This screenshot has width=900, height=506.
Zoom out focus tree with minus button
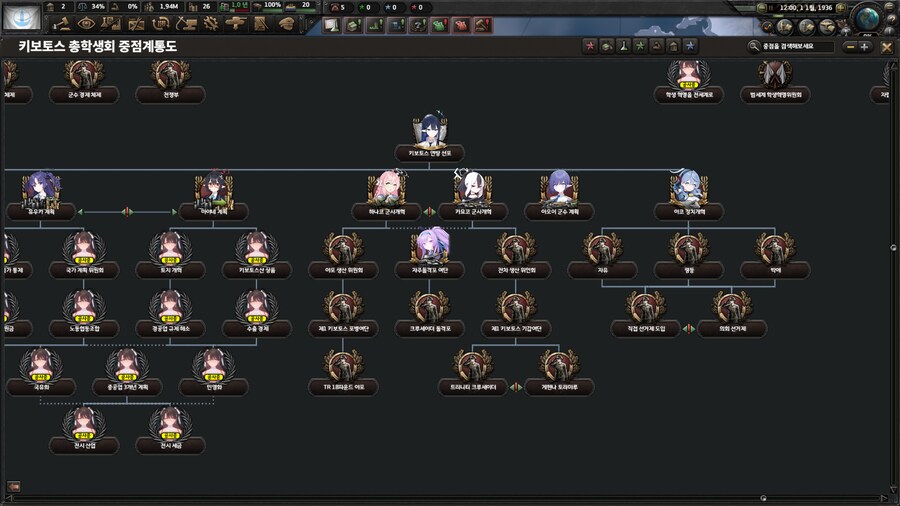850,46
